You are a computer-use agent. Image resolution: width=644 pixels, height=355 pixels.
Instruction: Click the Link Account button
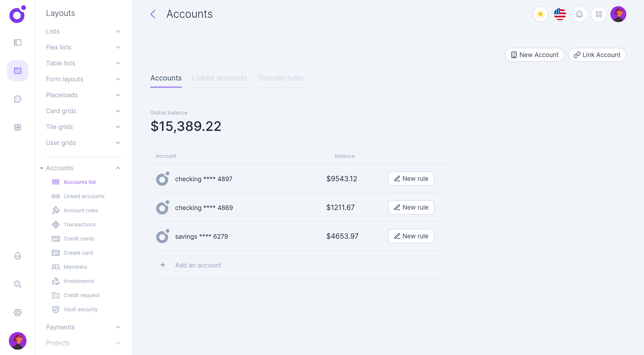click(x=597, y=55)
